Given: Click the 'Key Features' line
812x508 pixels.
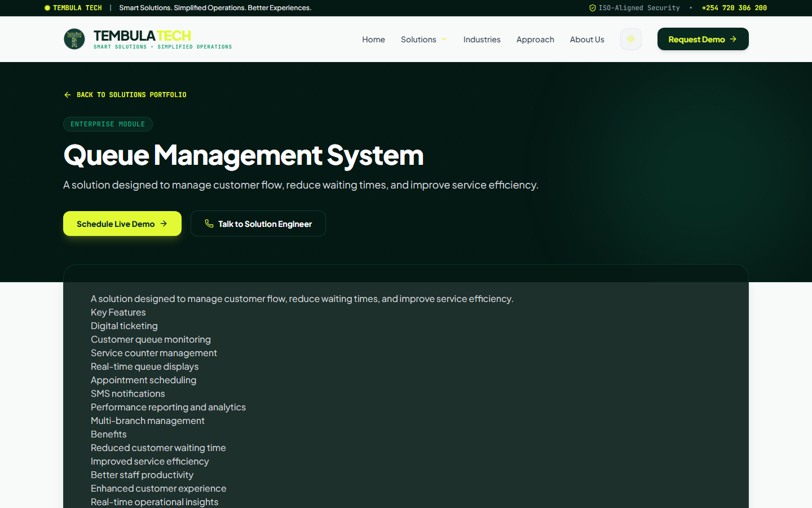Looking at the screenshot, I should tap(118, 312).
